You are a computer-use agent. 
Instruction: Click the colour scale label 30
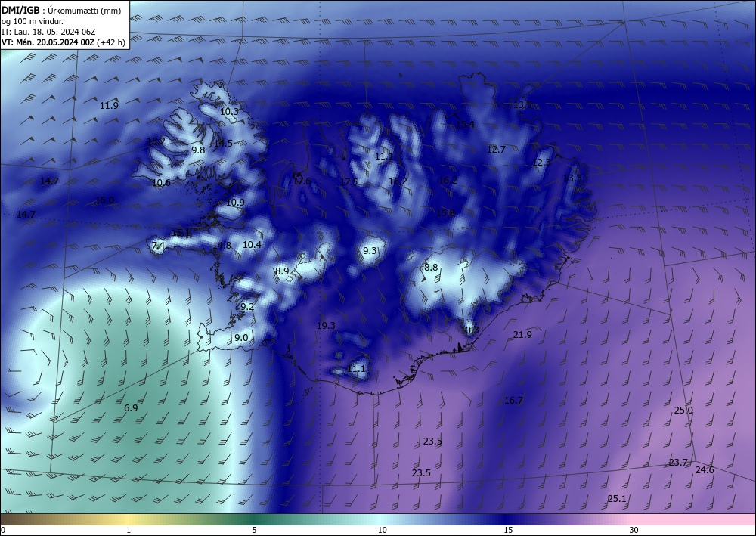click(x=634, y=530)
